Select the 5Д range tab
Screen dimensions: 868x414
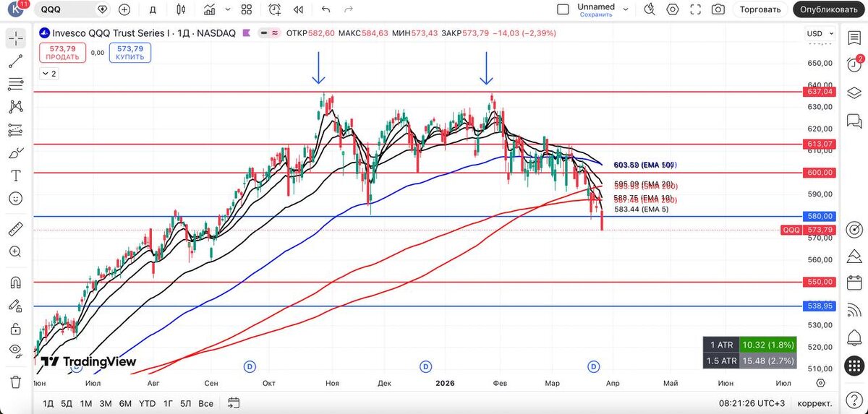click(x=67, y=402)
